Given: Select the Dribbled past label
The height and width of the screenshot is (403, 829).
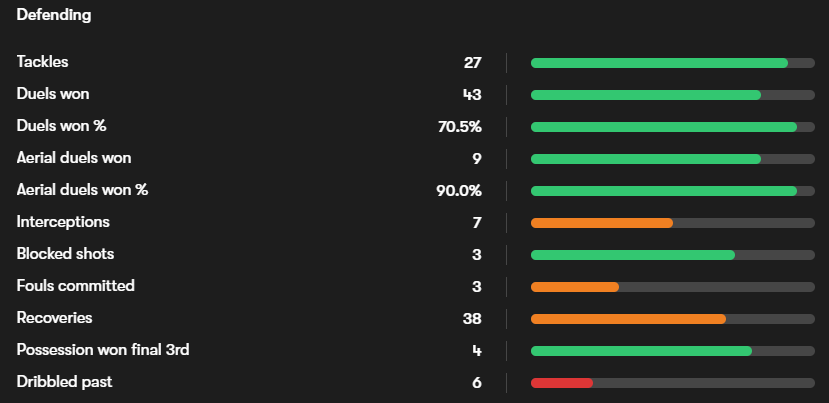Looking at the screenshot, I should point(63,382).
